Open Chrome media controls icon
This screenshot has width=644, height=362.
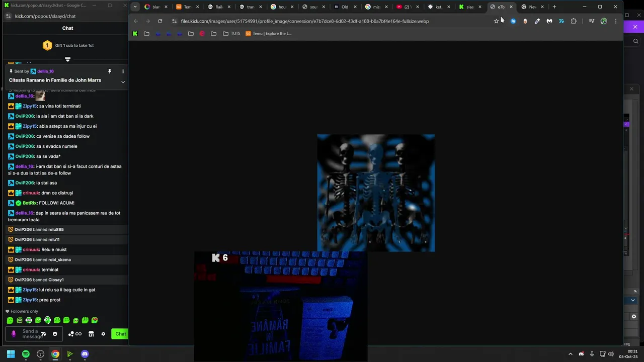(x=592, y=21)
